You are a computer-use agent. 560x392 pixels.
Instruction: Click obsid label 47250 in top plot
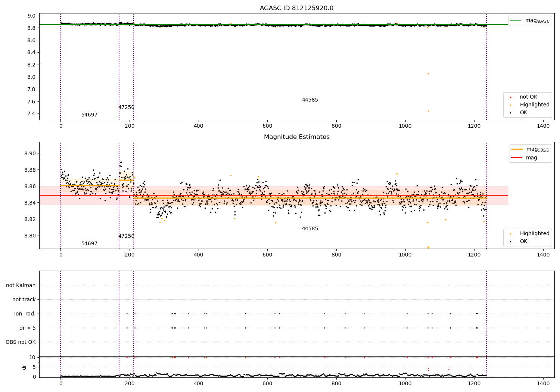(126, 108)
